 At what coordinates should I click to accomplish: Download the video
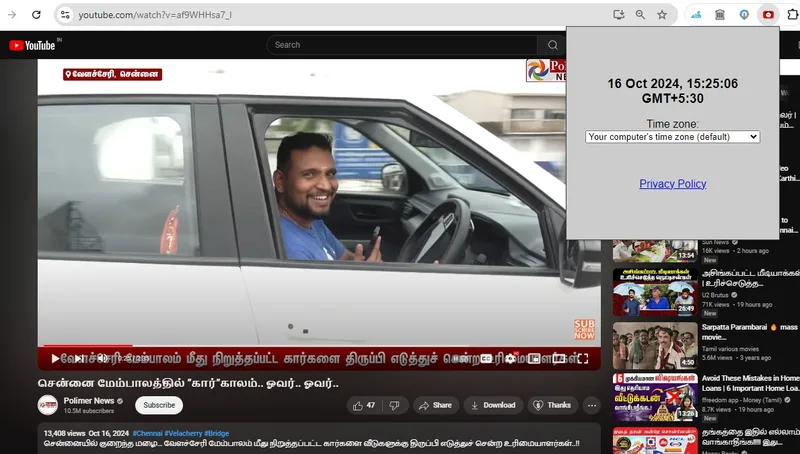coord(493,406)
